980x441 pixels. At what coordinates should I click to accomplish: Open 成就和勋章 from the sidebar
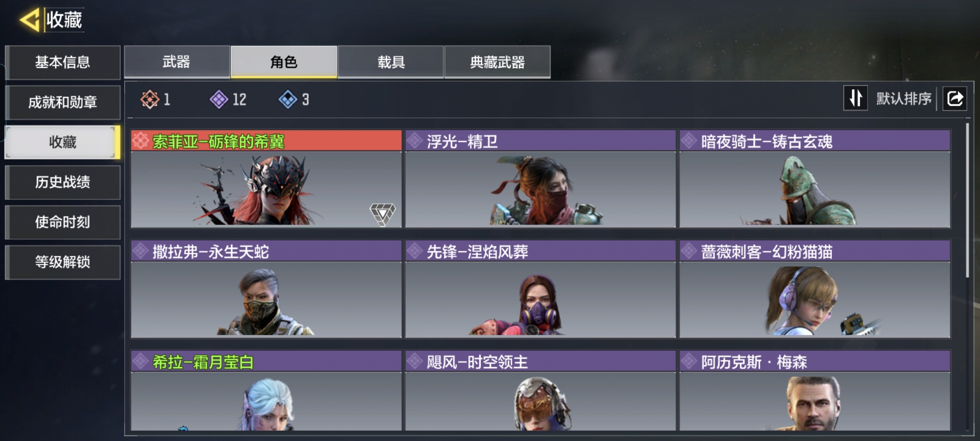pos(62,102)
